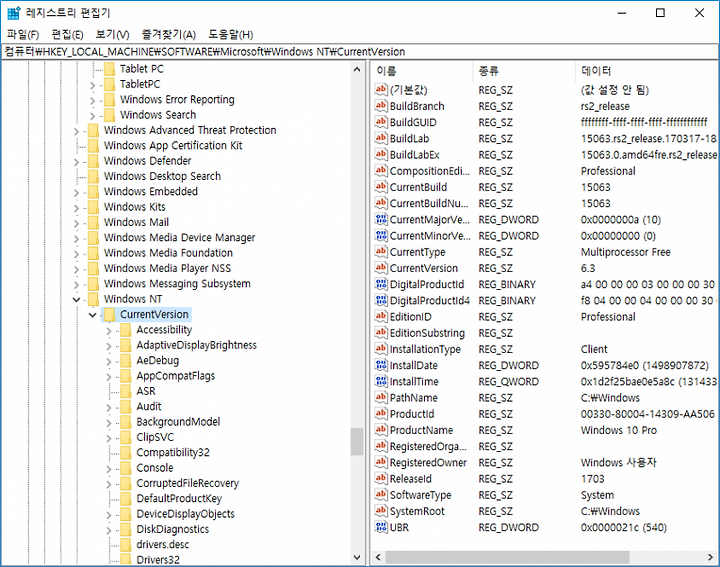The height and width of the screenshot is (567, 720).
Task: Click the binary icon of CurrentMajorVersion value
Action: pos(381,219)
